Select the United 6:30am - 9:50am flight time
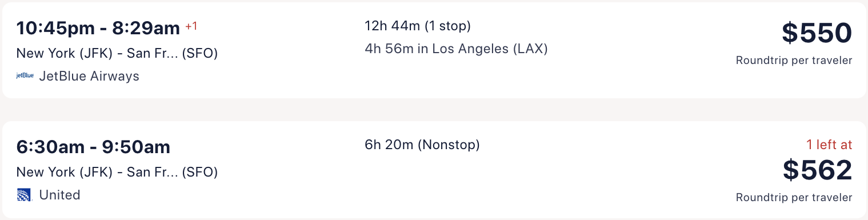Image resolution: width=868 pixels, height=220 pixels. pyautogui.click(x=93, y=147)
